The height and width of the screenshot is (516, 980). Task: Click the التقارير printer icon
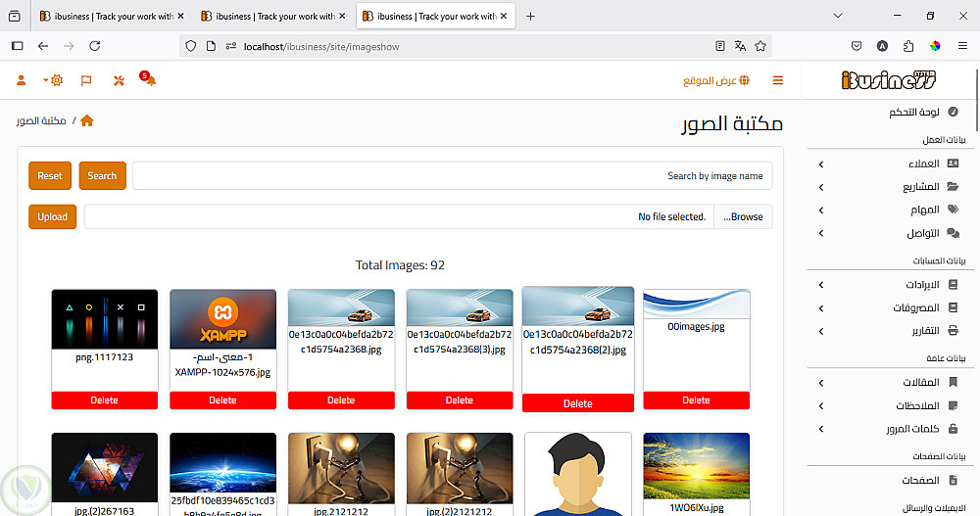[954, 331]
